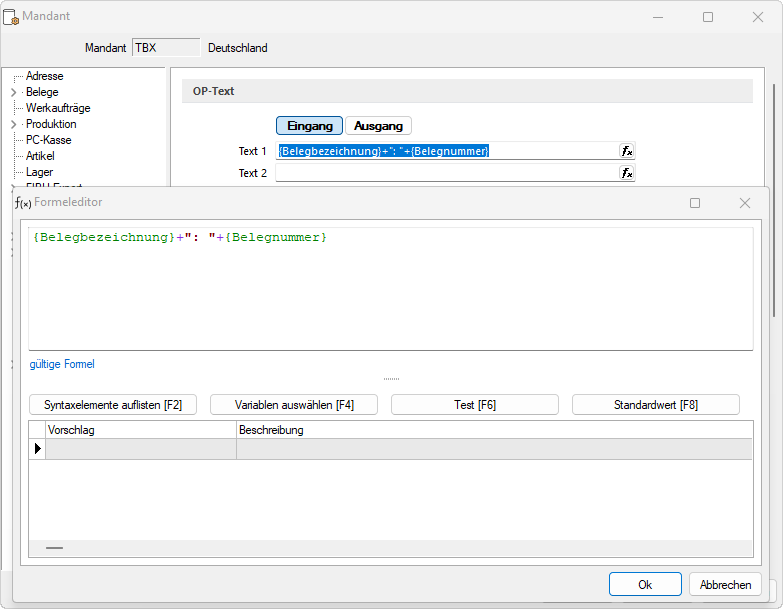The width and height of the screenshot is (783, 609).
Task: Expand the Belege tree node
Action: [x=13, y=92]
